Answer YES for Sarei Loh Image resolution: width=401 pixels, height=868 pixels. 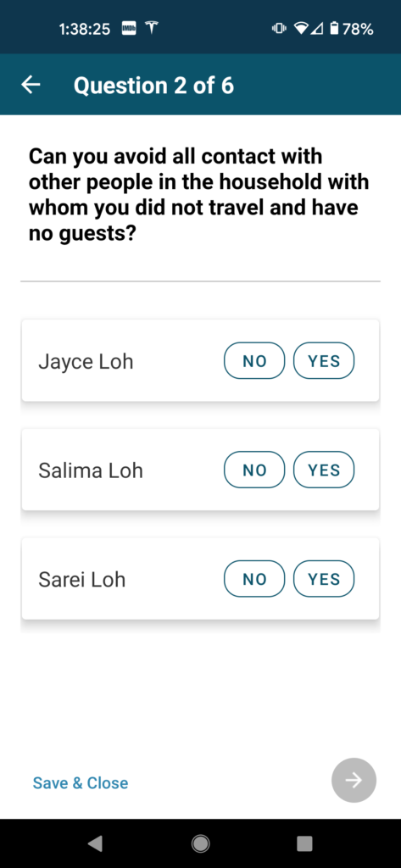(x=324, y=579)
